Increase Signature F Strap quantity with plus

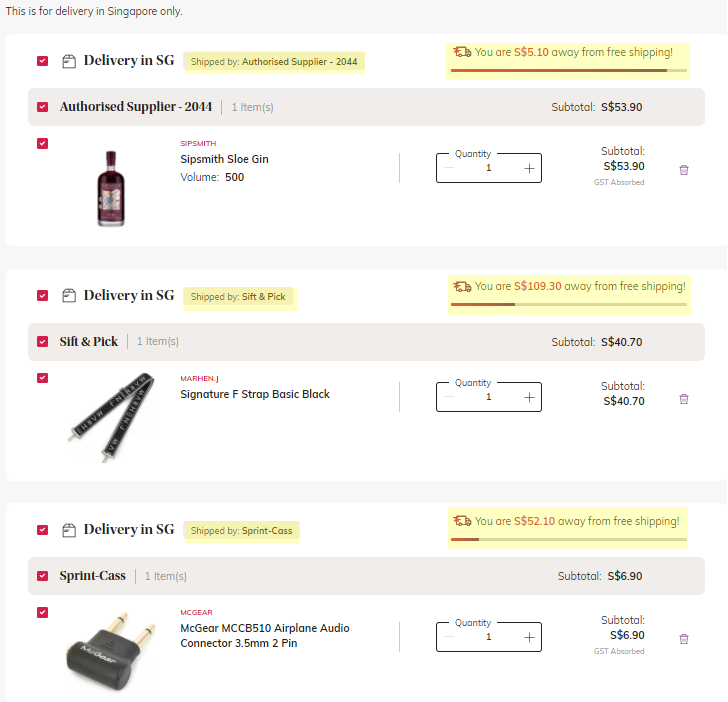click(529, 397)
